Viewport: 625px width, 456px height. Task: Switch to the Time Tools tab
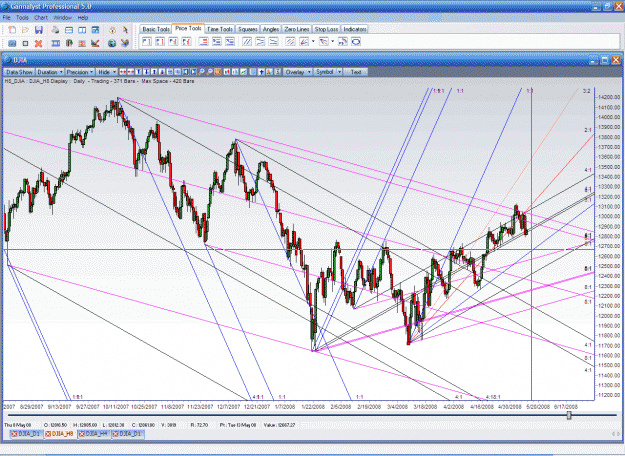(x=220, y=29)
